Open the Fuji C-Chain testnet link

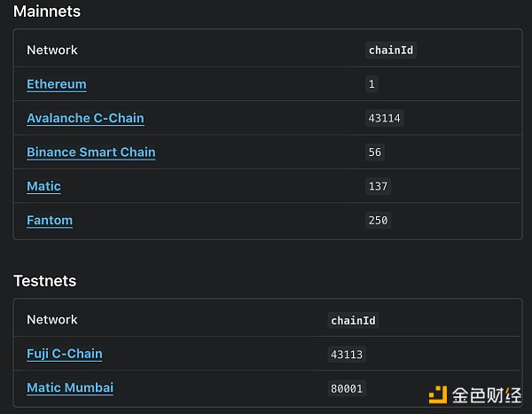[x=64, y=353]
